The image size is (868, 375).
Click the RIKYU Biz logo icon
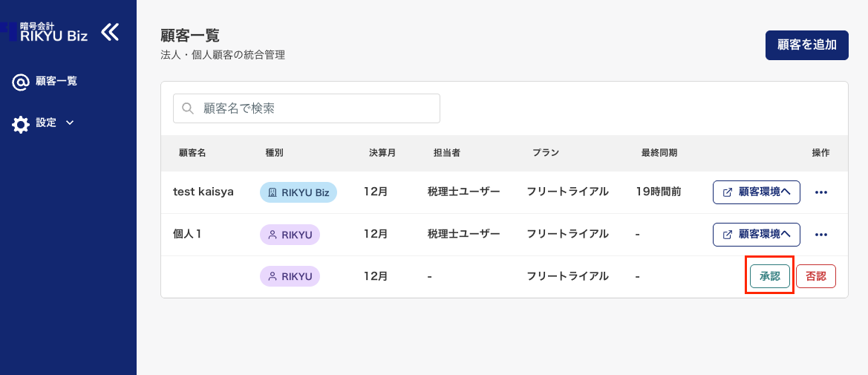coord(9,30)
